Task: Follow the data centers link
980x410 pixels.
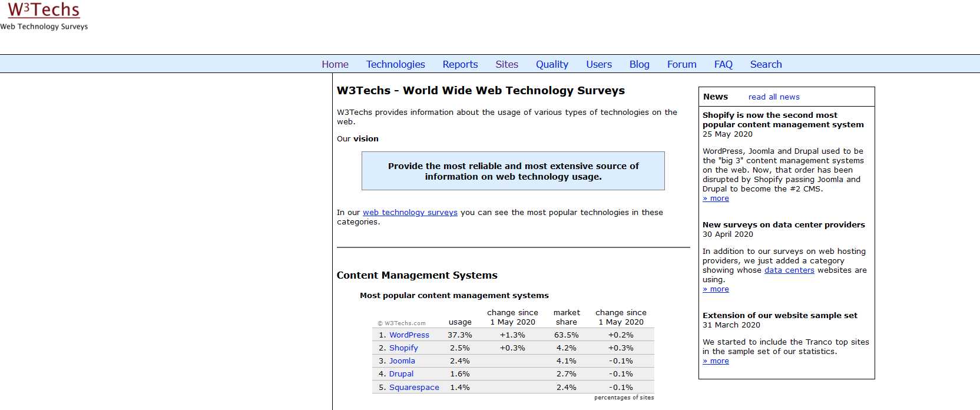Action: [x=789, y=270]
